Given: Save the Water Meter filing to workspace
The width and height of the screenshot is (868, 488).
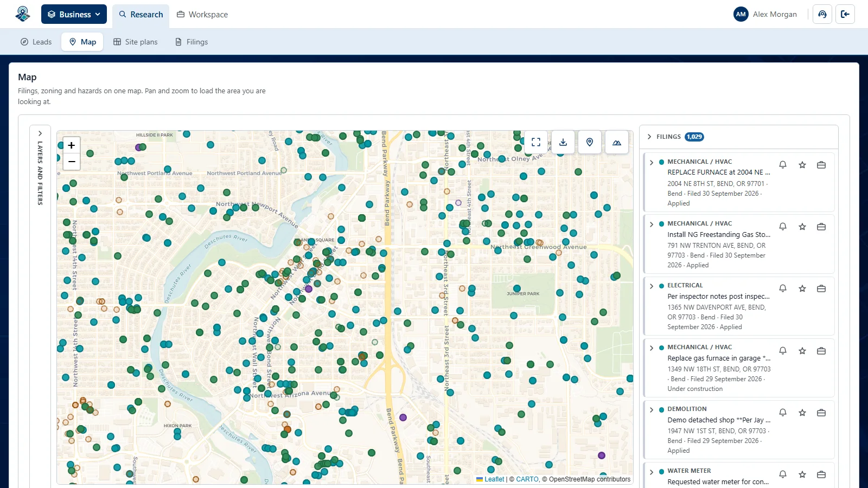Looking at the screenshot, I should click(x=821, y=474).
